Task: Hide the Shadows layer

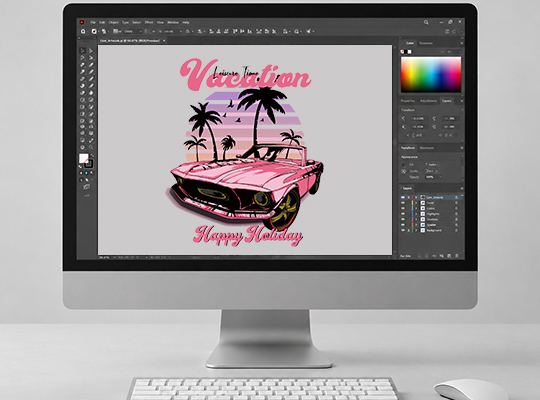Action: pos(403,219)
